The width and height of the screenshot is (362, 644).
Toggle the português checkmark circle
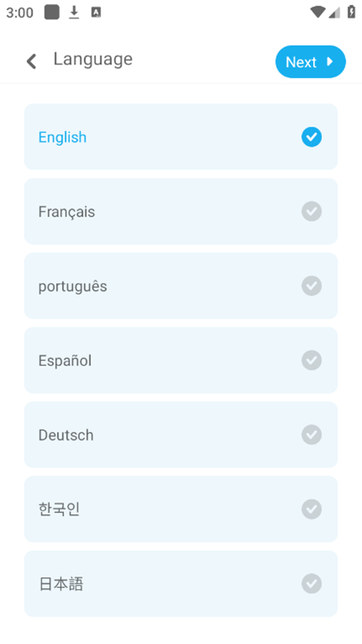click(x=311, y=286)
